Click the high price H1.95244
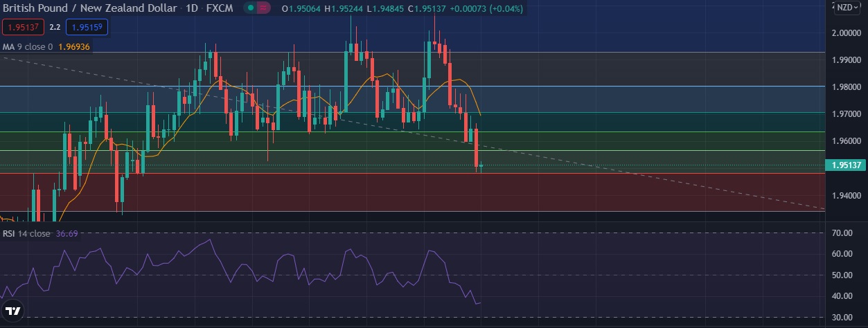The image size is (868, 328). click(344, 8)
